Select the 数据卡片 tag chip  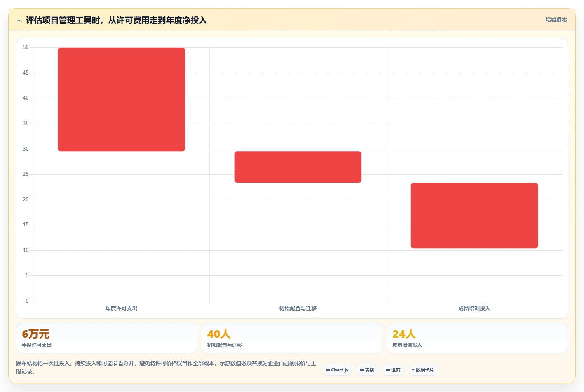tap(422, 370)
